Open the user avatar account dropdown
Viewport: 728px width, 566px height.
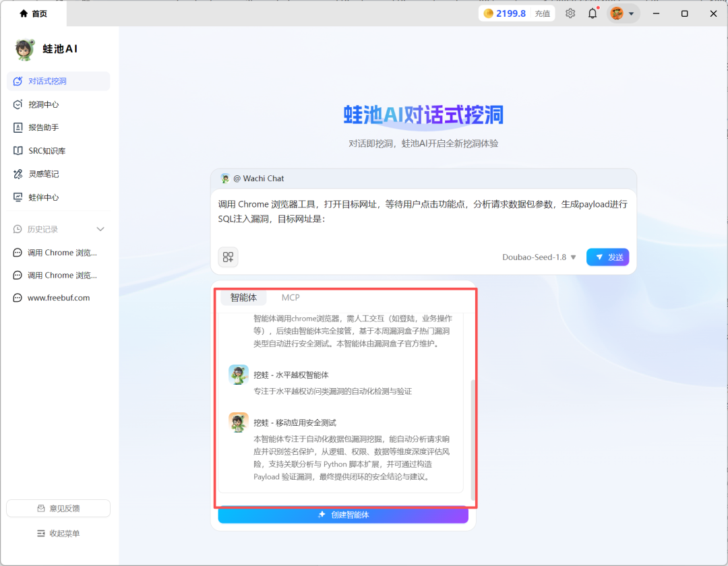click(621, 13)
